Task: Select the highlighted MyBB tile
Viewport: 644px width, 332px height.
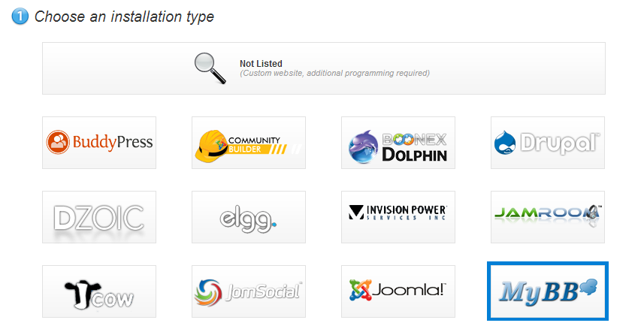Action: (x=548, y=291)
